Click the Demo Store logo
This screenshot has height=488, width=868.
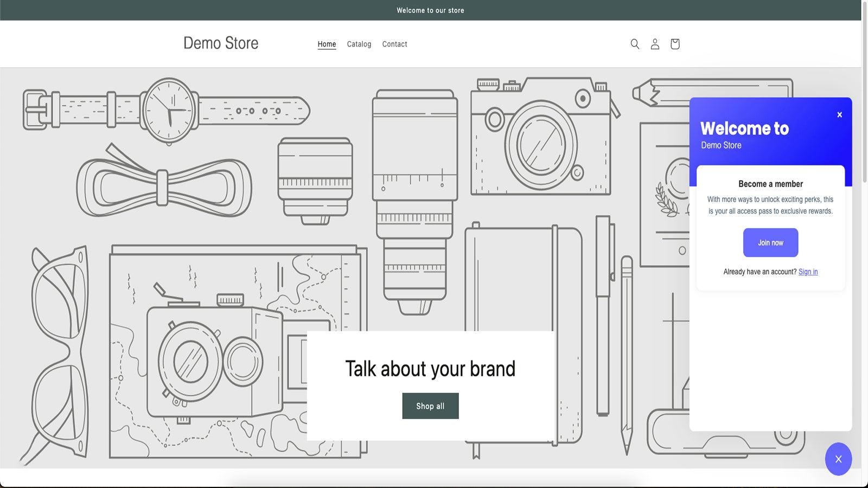221,43
